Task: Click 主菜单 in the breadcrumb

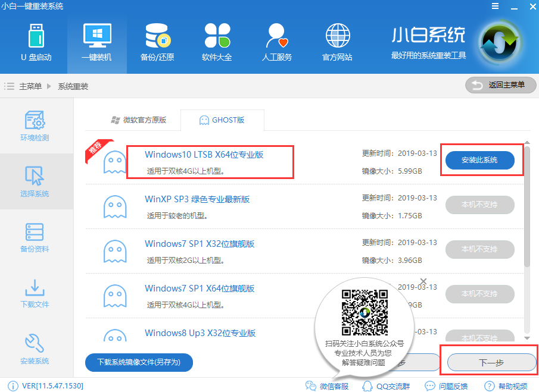Action: [30, 86]
